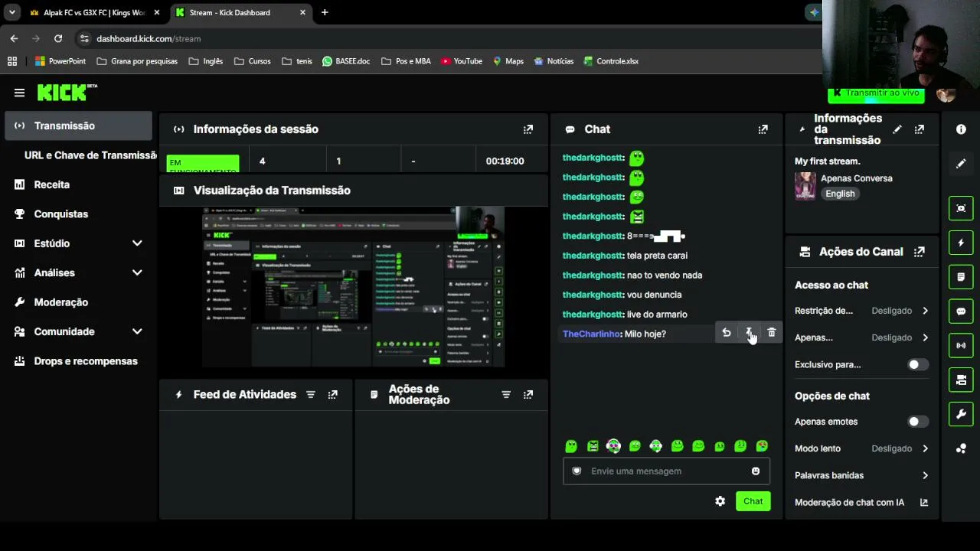Open Palavras banidas settings
980x551 pixels.
point(862,475)
